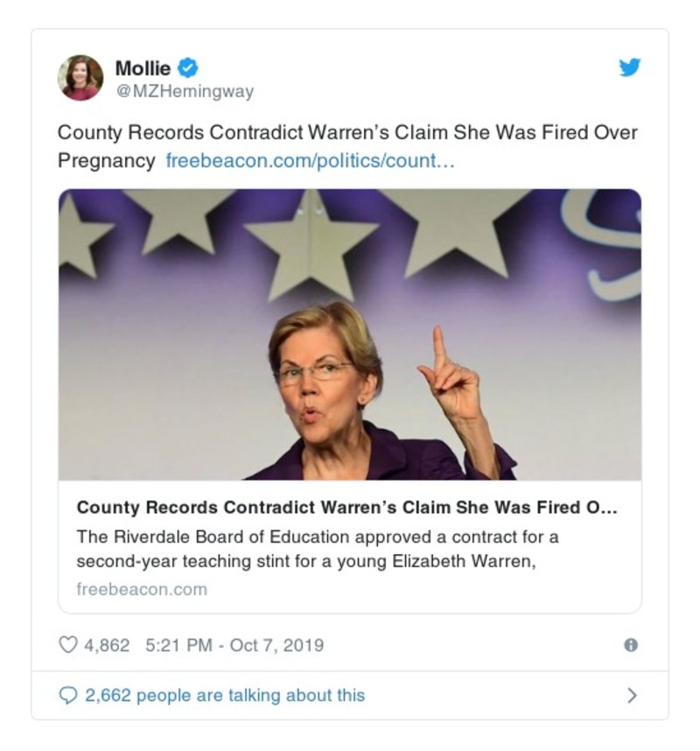
Task: Open the bold article card headline
Action: coord(346,508)
